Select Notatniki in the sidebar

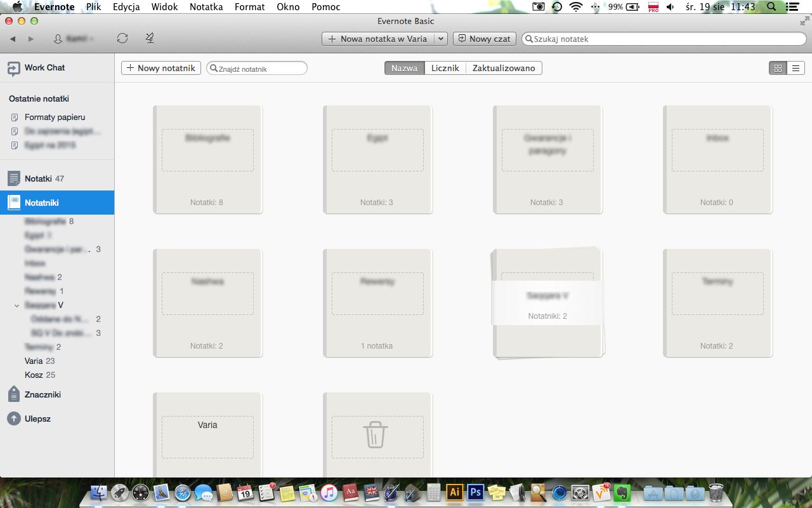57,203
